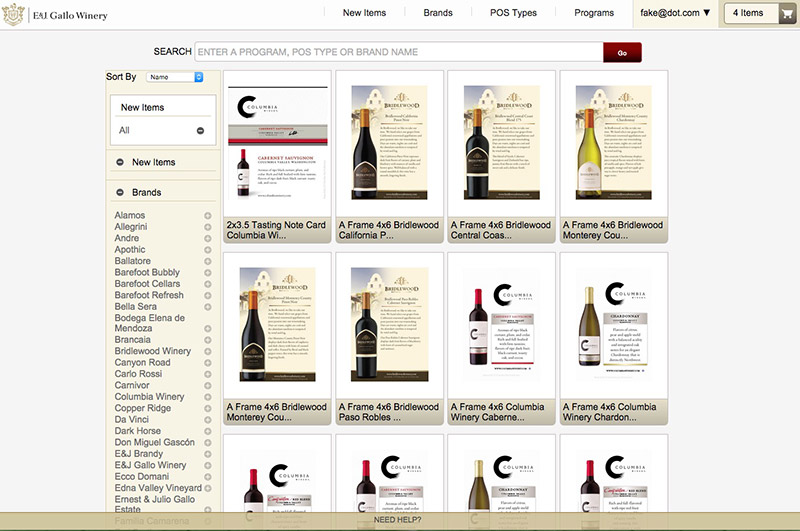800x531 pixels.
Task: Open the fake@dot.com account dropdown
Action: [x=675, y=13]
